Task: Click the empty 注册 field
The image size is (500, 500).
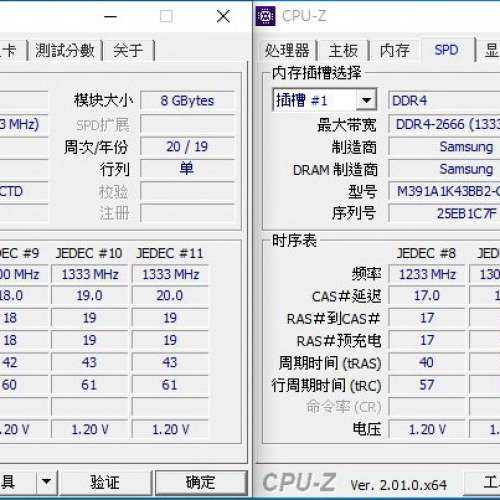Action: point(187,213)
